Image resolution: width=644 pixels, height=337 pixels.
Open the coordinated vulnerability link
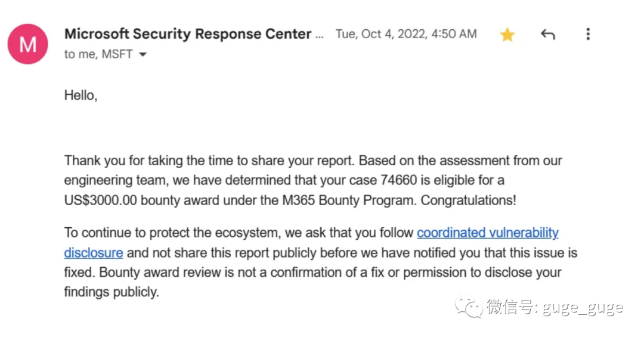(488, 233)
